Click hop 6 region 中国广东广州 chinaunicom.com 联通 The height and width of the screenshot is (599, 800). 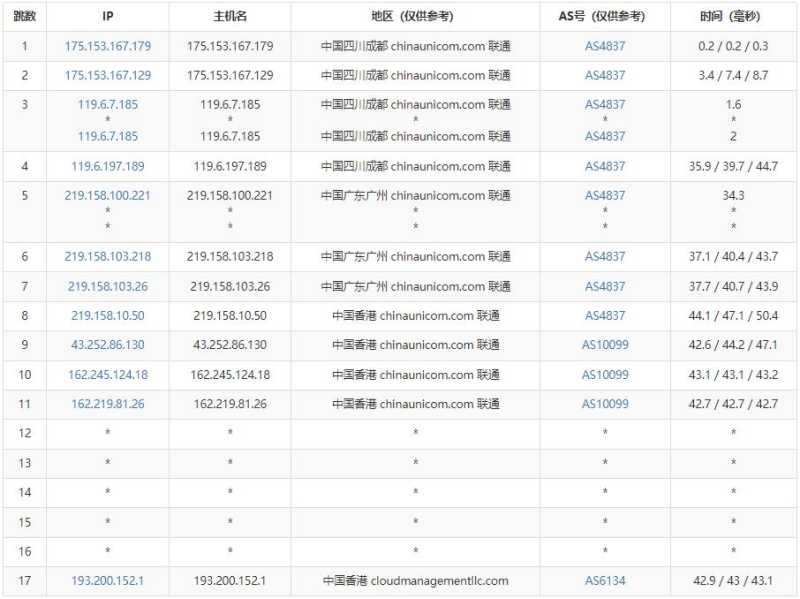[416, 256]
